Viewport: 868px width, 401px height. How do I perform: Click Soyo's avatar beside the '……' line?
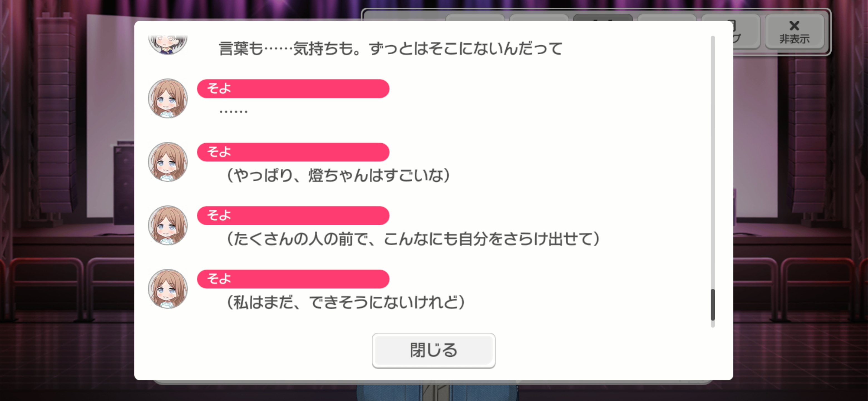[x=168, y=99]
